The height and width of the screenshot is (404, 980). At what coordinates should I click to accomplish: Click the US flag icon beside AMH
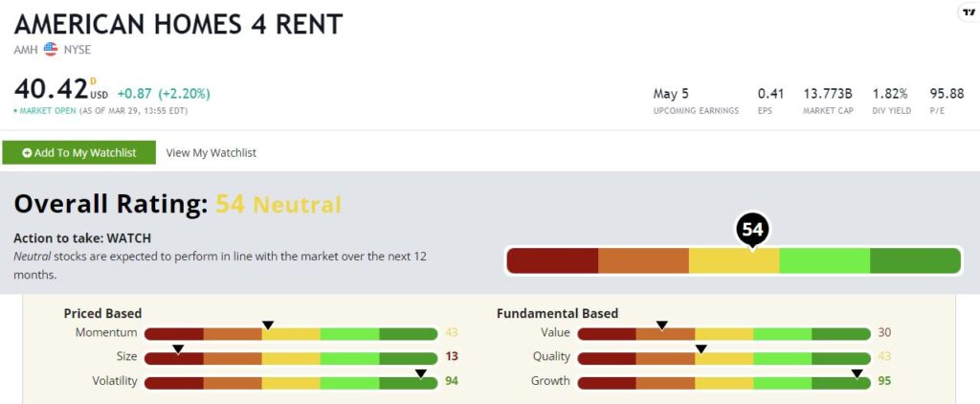coord(51,50)
